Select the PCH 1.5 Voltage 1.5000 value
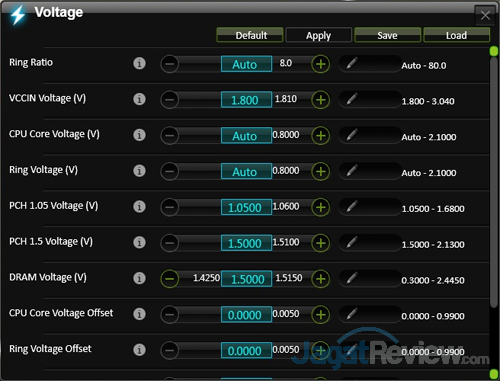The image size is (500, 381). tap(246, 243)
